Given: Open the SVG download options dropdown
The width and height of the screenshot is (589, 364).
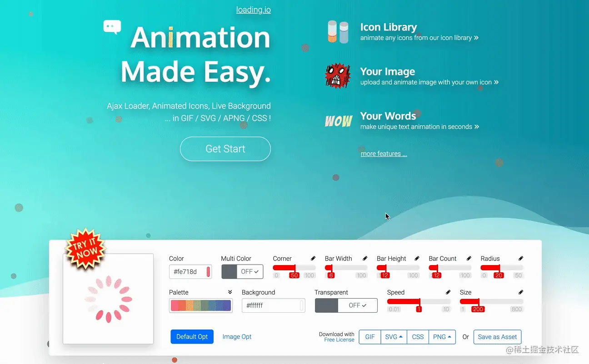Looking at the screenshot, I should coord(394,337).
